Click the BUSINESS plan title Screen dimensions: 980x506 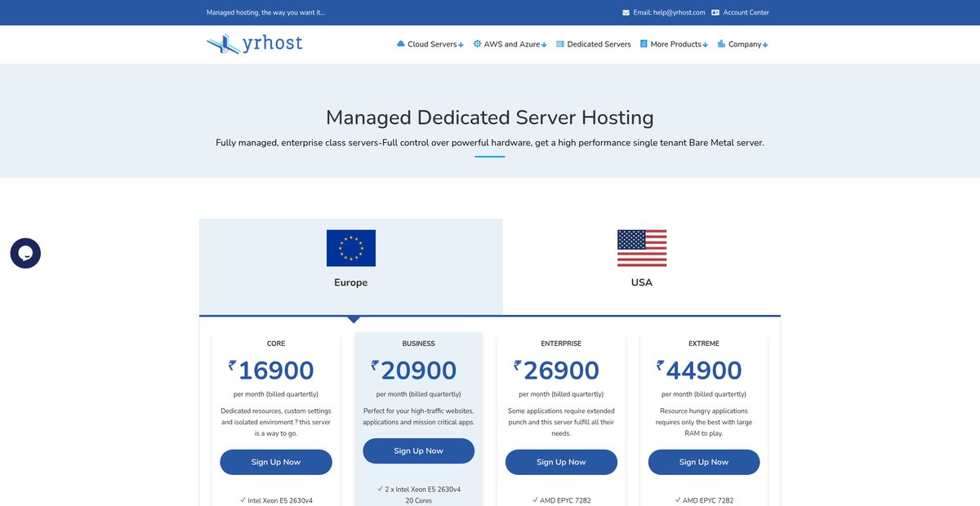pyautogui.click(x=419, y=344)
